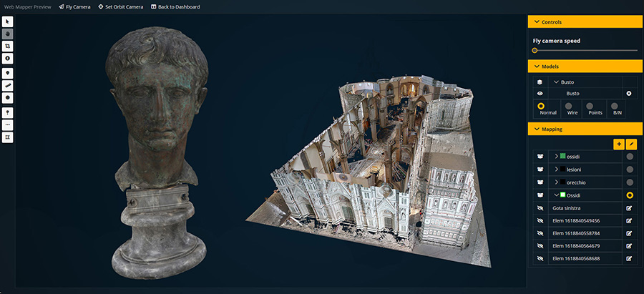Edit the Gota sinistra element
Screen dimensions: 644x294
(x=629, y=208)
